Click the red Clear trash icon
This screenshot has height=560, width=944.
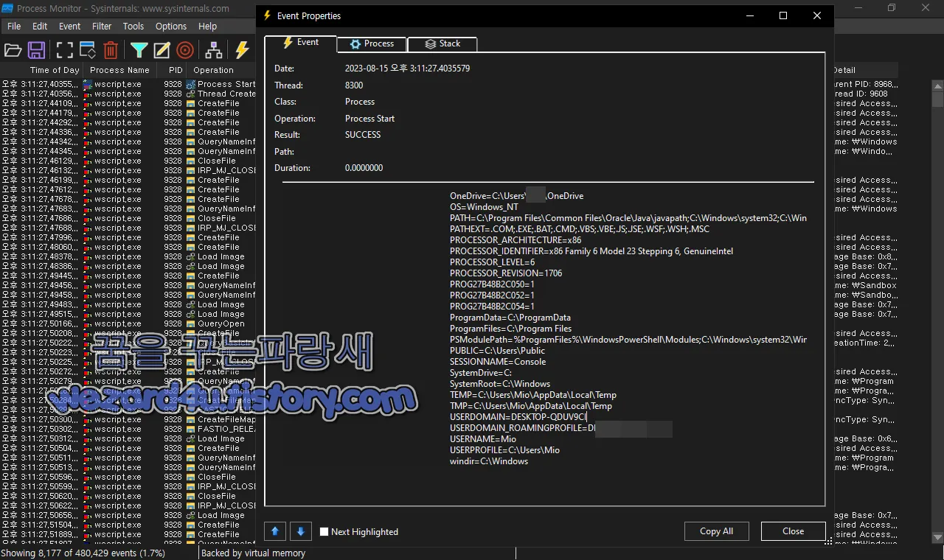click(x=111, y=50)
